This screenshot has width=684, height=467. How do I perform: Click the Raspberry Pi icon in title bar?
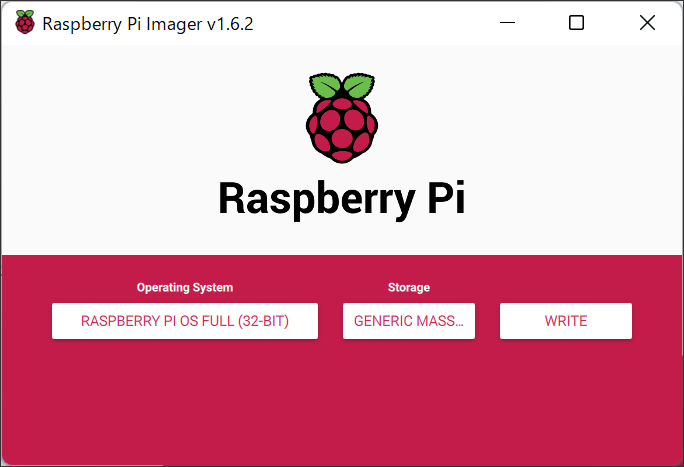[25, 22]
